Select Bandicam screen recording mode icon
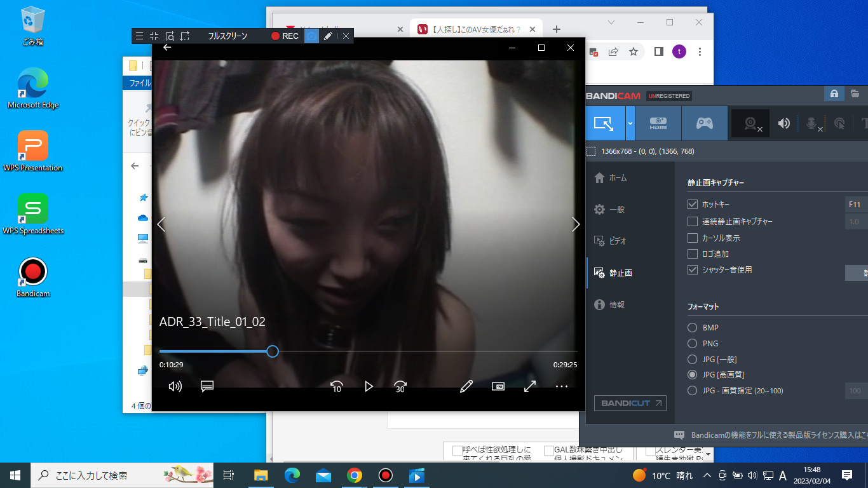This screenshot has height=488, width=868. pyautogui.click(x=603, y=123)
